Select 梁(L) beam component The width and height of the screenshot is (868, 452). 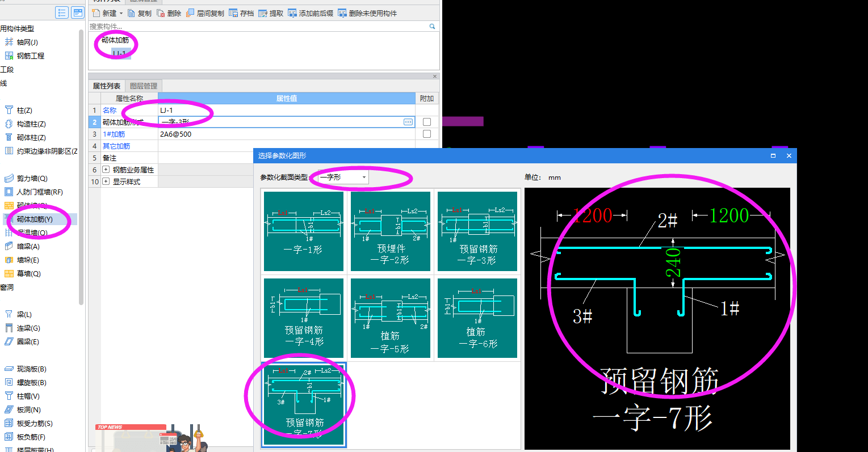pos(18,314)
